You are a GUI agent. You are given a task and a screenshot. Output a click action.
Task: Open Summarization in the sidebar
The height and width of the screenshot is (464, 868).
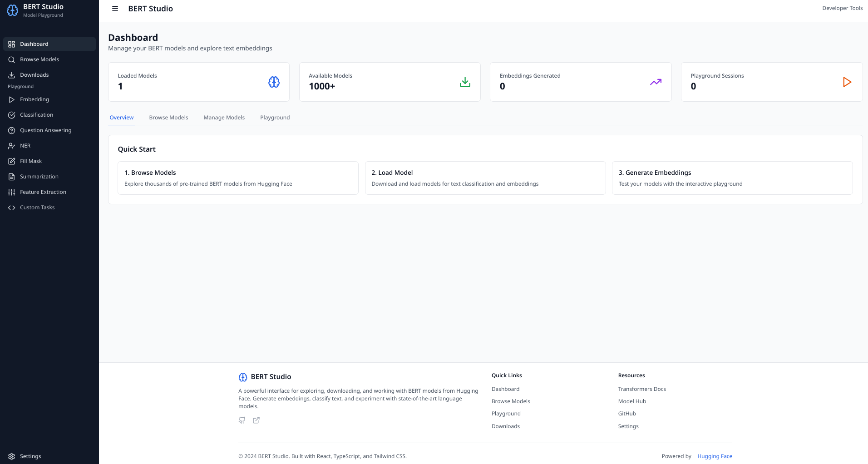pos(49,177)
